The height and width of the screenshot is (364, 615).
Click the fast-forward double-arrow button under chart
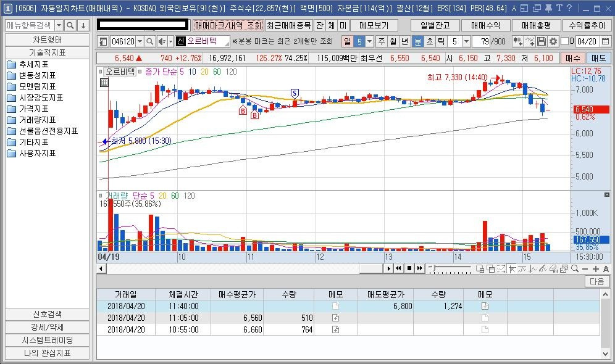(420, 268)
